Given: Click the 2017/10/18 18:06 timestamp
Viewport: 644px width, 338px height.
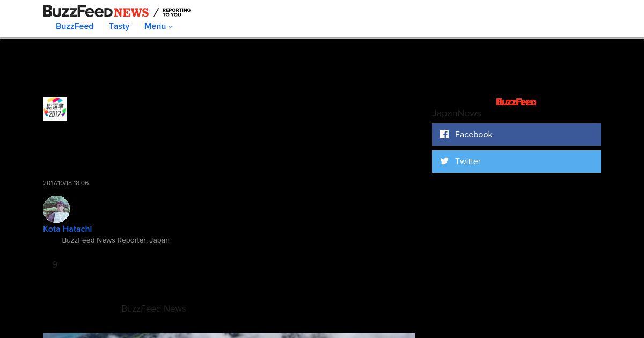Looking at the screenshot, I should tap(65, 183).
